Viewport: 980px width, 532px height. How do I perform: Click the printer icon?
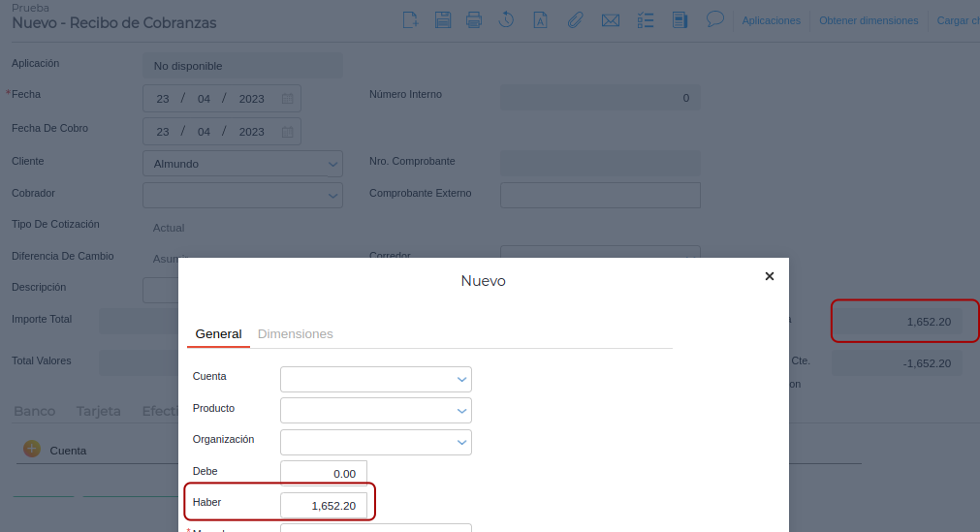pyautogui.click(x=474, y=19)
